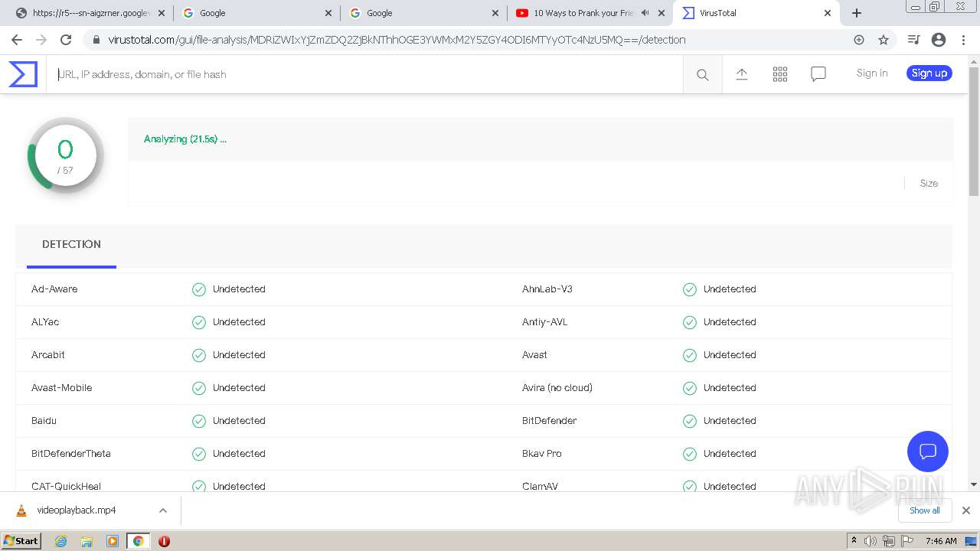980x551 pixels.
Task: Click the Size label
Action: click(929, 183)
